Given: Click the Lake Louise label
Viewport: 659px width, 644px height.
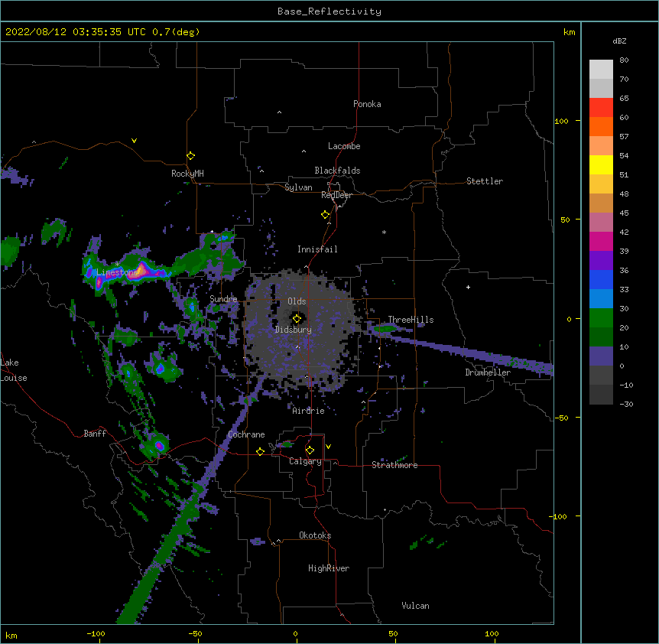Looking at the screenshot, I should tap(14, 370).
